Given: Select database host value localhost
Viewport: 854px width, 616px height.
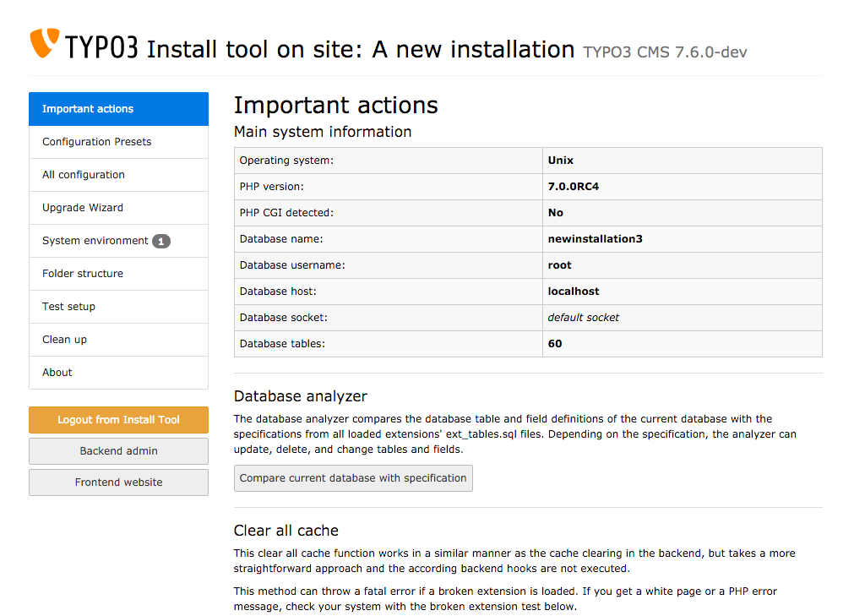Looking at the screenshot, I should click(573, 292).
